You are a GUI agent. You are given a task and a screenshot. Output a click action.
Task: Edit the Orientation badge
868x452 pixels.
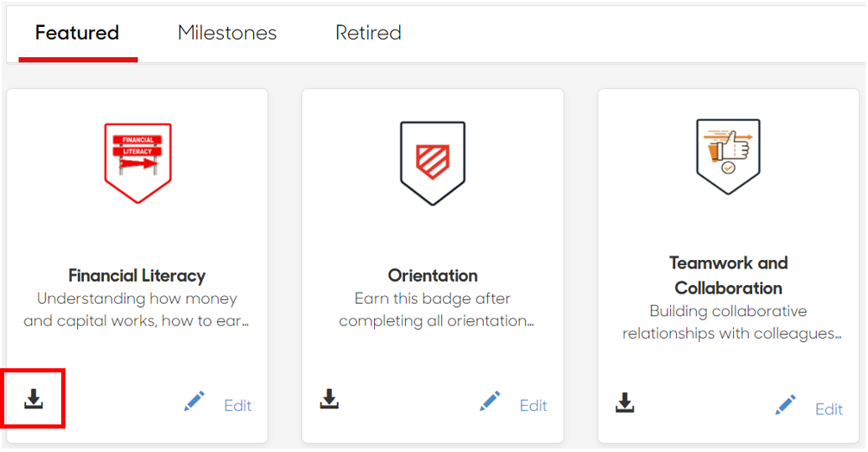click(x=533, y=406)
